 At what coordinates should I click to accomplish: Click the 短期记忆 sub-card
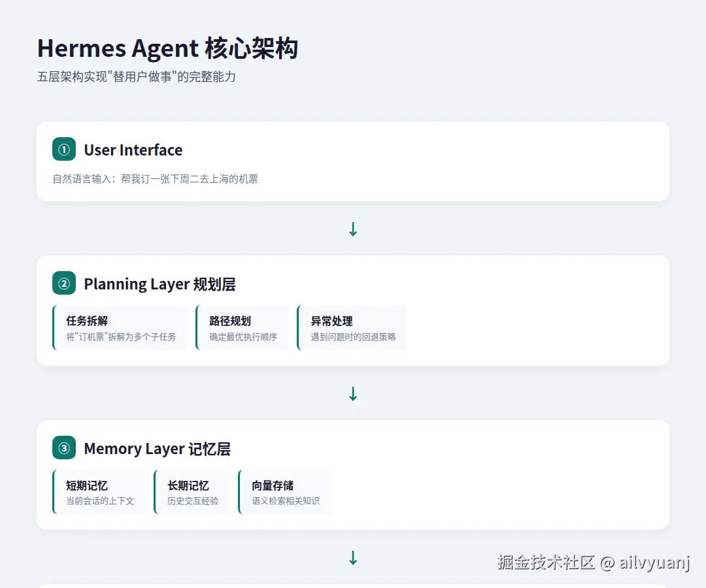pos(99,493)
